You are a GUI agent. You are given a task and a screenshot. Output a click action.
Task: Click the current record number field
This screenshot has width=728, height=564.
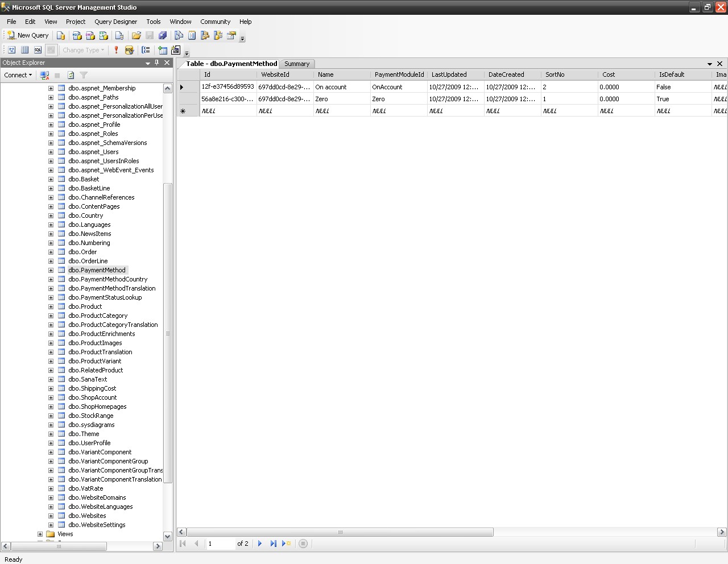tap(220, 544)
